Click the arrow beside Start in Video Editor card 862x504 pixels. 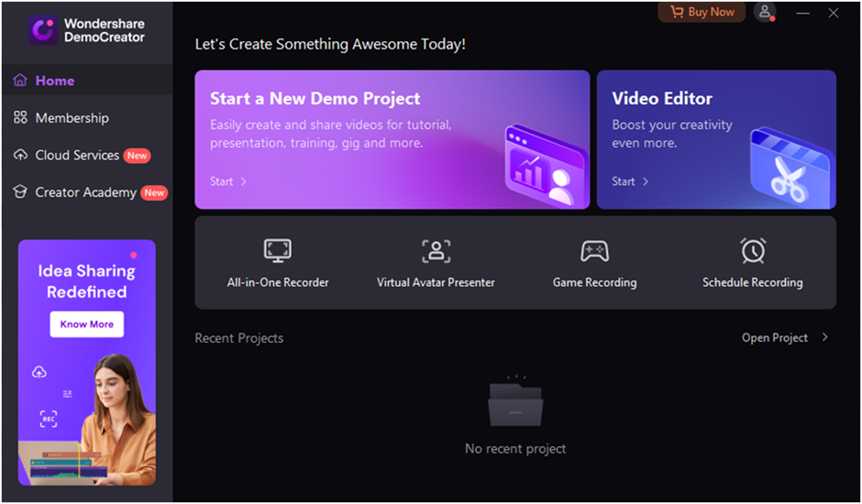[646, 181]
